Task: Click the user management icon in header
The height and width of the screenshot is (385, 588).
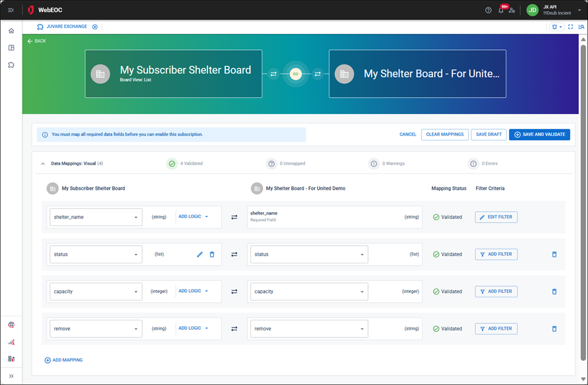Action: [512, 10]
